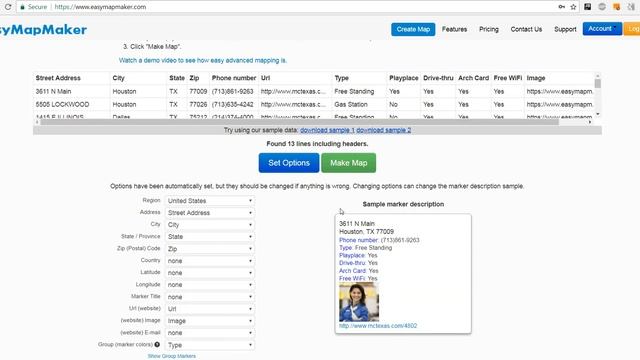
Task: Open the orange browser extension icon
Action: 617,7
